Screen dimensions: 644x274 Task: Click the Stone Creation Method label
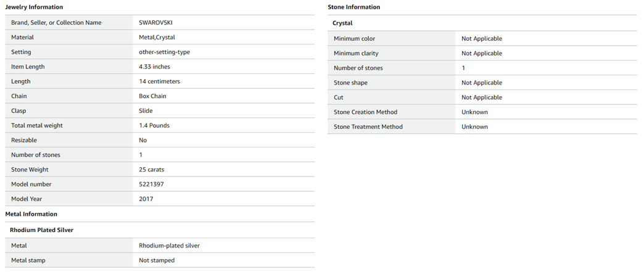click(x=365, y=112)
